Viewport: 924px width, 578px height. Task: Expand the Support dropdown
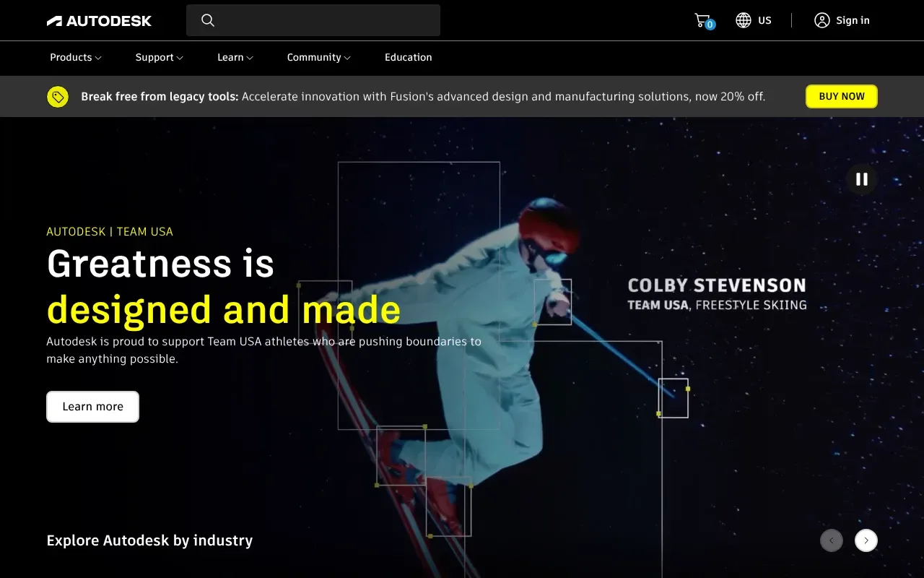pyautogui.click(x=159, y=58)
